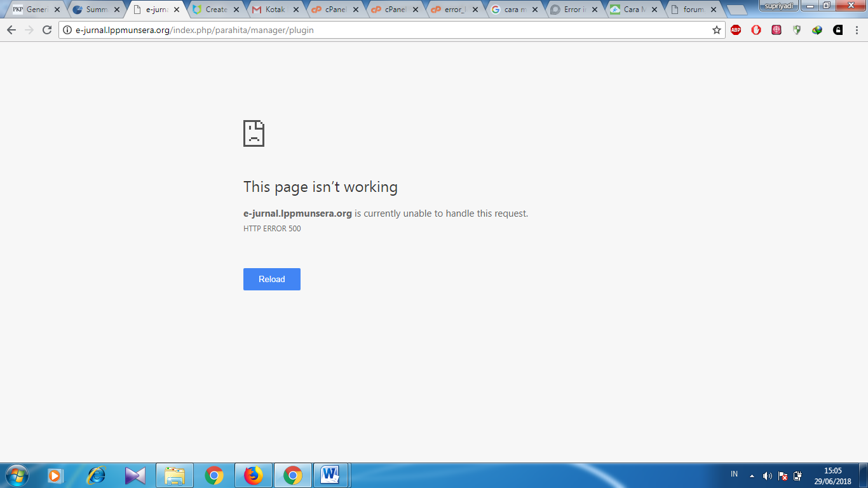Open the black padlock extension icon
The width and height of the screenshot is (868, 488).
pos(837,30)
